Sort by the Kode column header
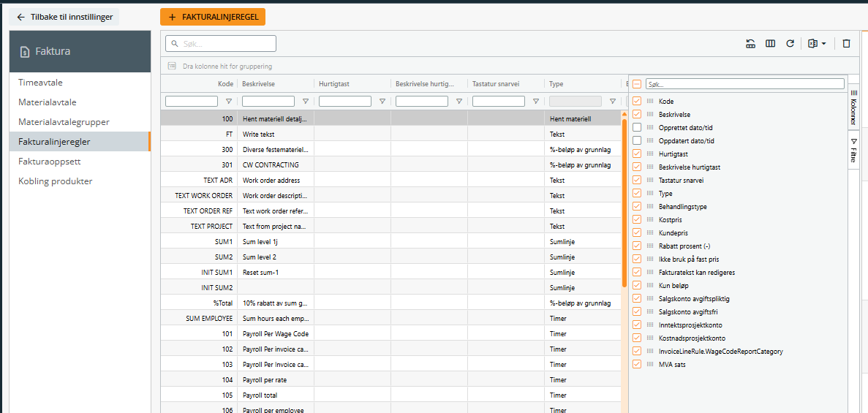 (x=199, y=84)
